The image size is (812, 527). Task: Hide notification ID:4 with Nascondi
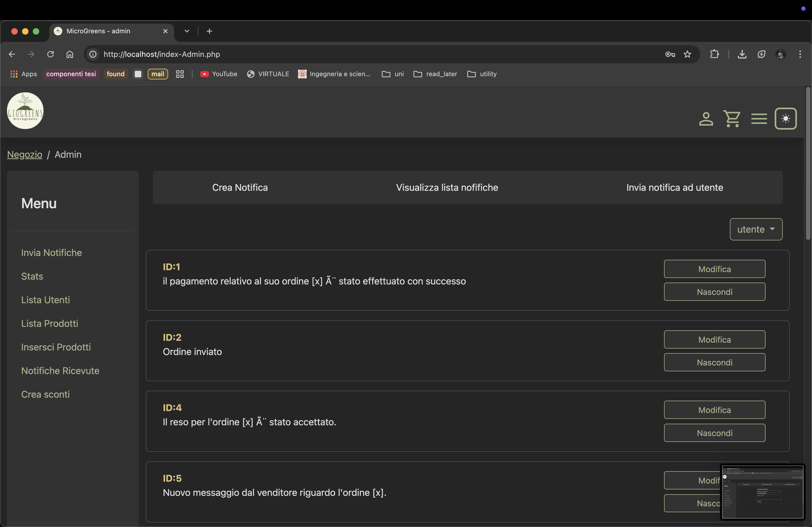714,433
